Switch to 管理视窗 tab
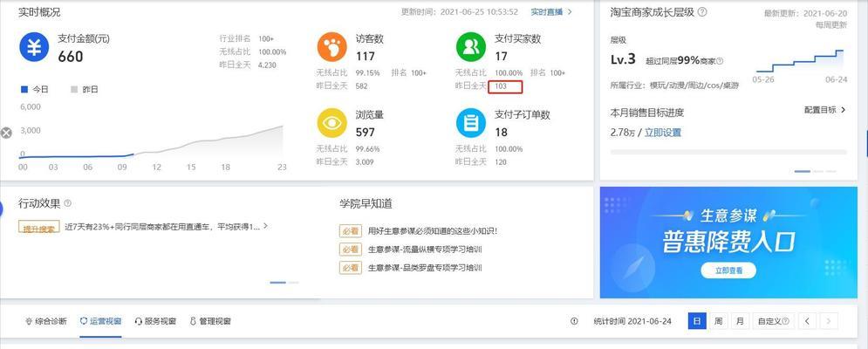Image resolution: width=868 pixels, height=349 pixels. [x=210, y=321]
